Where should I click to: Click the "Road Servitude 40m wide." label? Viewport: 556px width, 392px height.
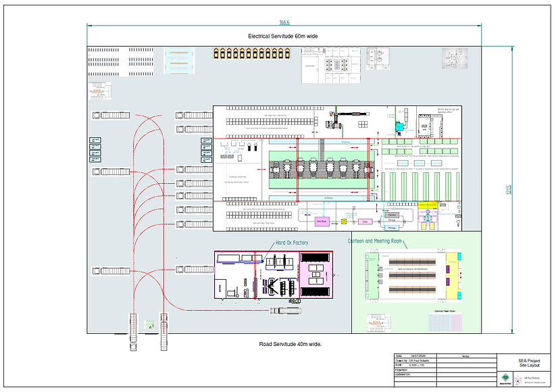[x=290, y=344]
